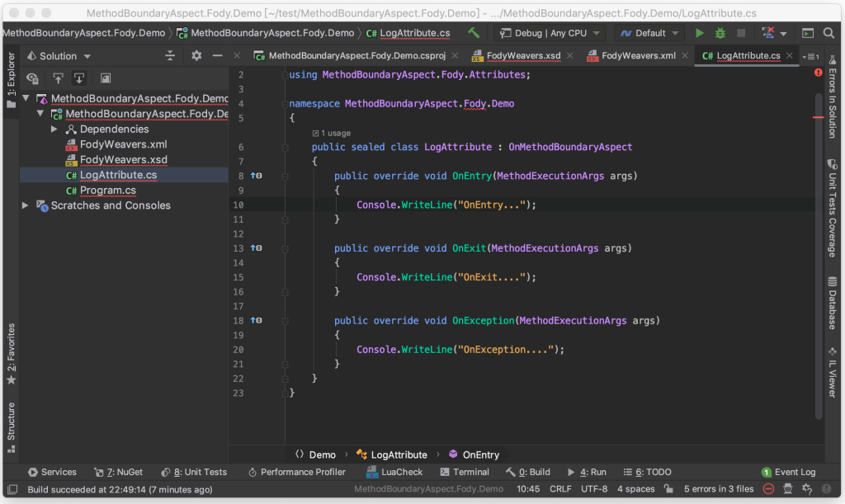The height and width of the screenshot is (504, 845).
Task: Open the Build tool window
Action: [528, 472]
